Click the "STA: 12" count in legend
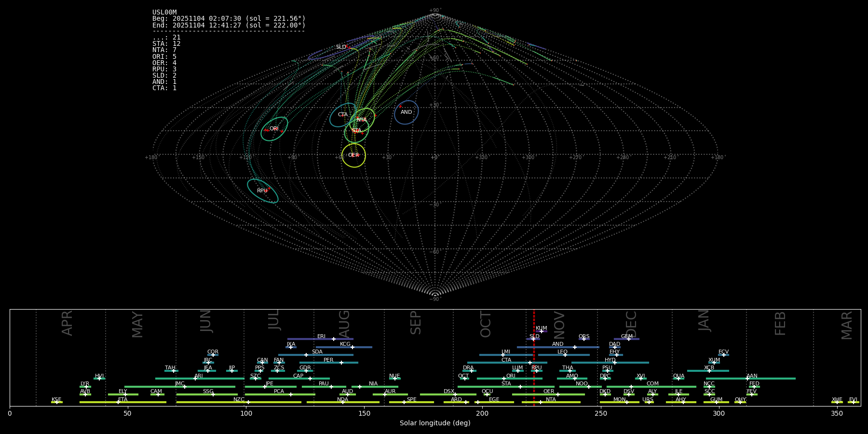 166,44
